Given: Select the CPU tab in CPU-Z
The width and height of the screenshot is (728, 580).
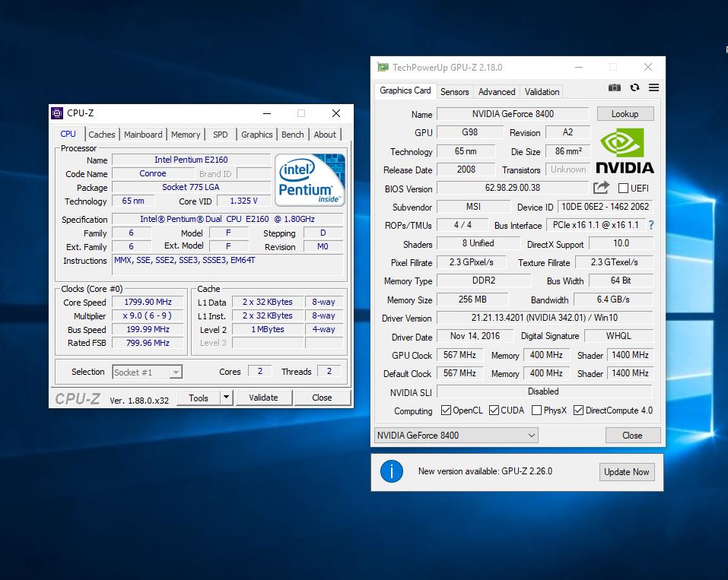Looking at the screenshot, I should click(x=68, y=134).
